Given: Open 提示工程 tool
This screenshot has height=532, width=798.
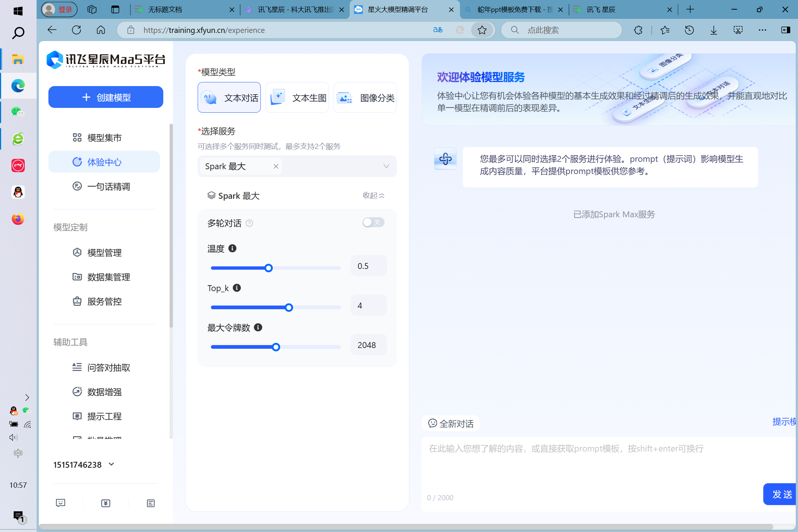Looking at the screenshot, I should click(104, 416).
